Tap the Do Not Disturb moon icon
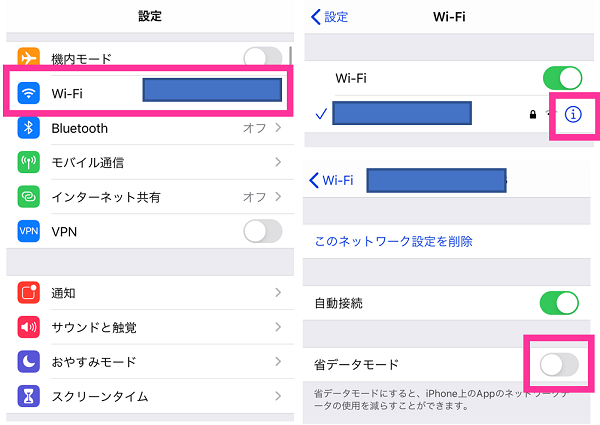 tap(29, 361)
